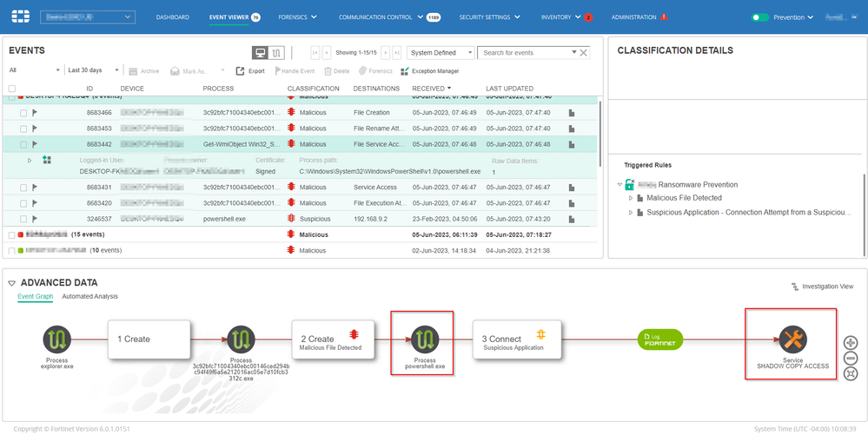The image size is (868, 435).
Task: Click the powershell.exe process node in graph
Action: [425, 339]
